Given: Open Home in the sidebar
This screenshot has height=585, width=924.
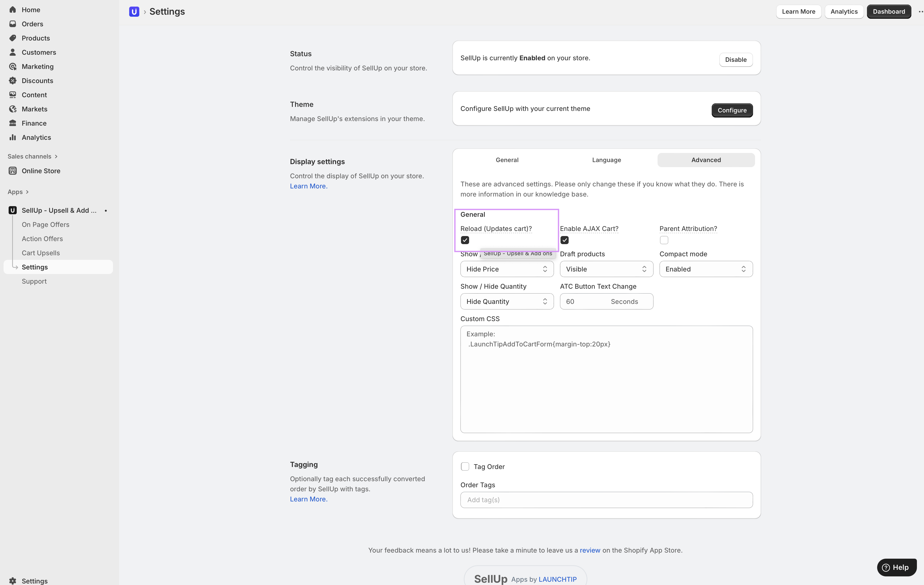Looking at the screenshot, I should click(x=31, y=10).
